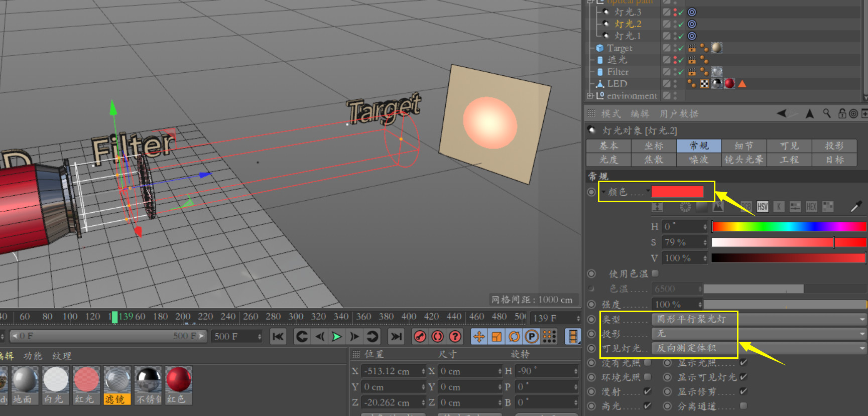This screenshot has height=416, width=868.
Task: Open the 镜头光晕 lens flare tab
Action: click(744, 160)
